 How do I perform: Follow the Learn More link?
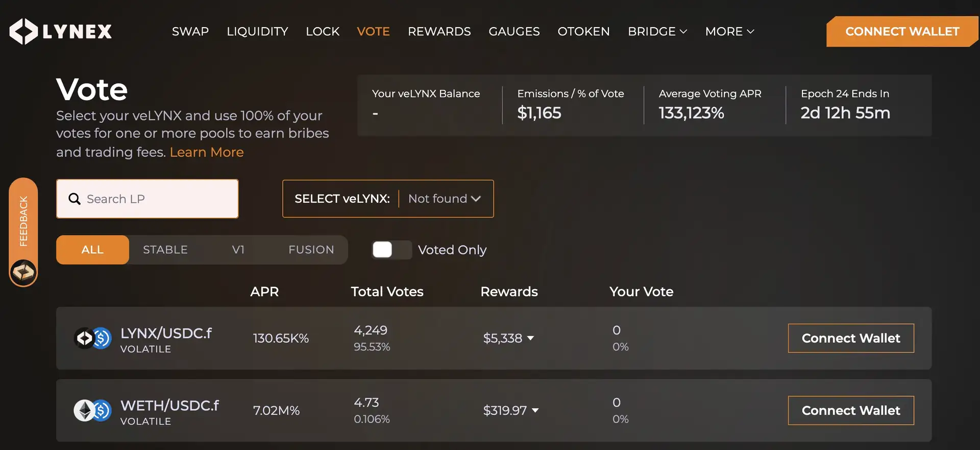coord(207,152)
